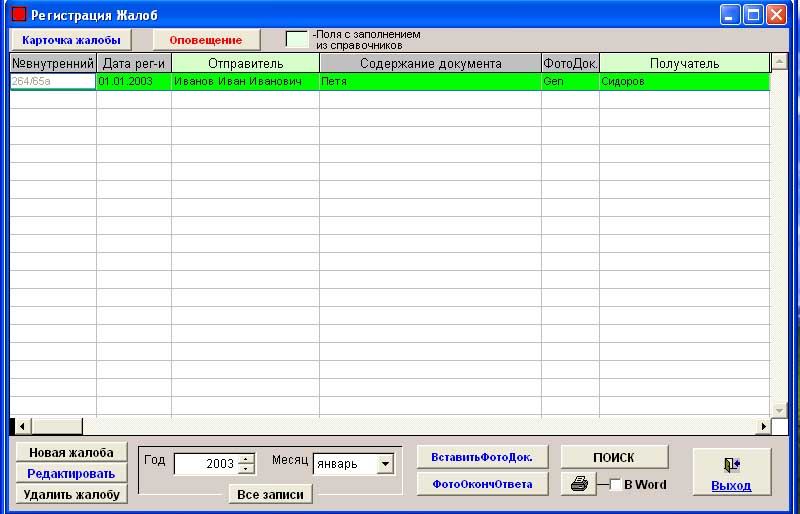This screenshot has width=800, height=514.
Task: Click the red application icon in title bar
Action: point(19,14)
